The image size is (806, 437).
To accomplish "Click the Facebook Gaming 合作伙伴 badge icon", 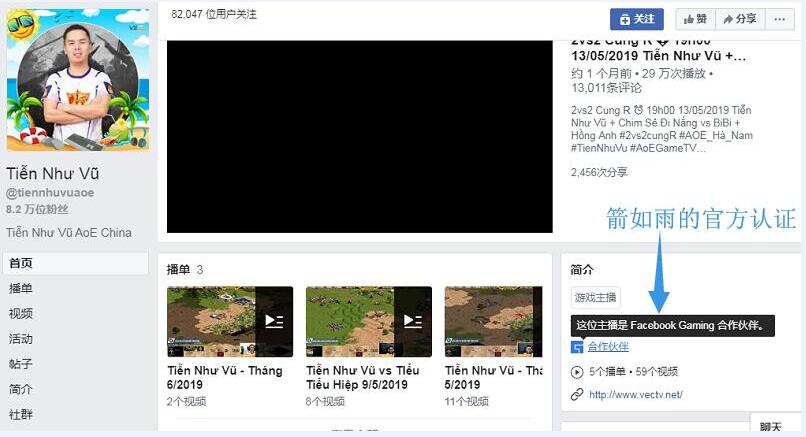I will pyautogui.click(x=577, y=347).
